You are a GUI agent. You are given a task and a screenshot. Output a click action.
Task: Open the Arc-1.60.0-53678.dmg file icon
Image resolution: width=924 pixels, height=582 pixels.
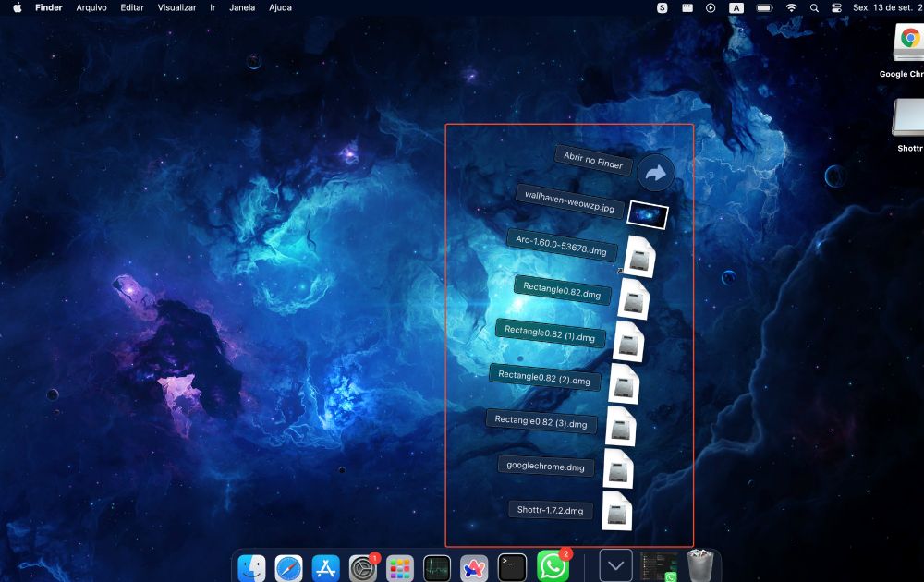[x=640, y=257]
